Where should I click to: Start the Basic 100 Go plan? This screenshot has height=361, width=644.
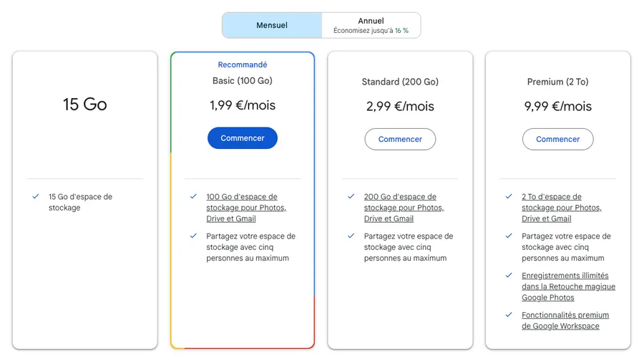click(x=243, y=138)
